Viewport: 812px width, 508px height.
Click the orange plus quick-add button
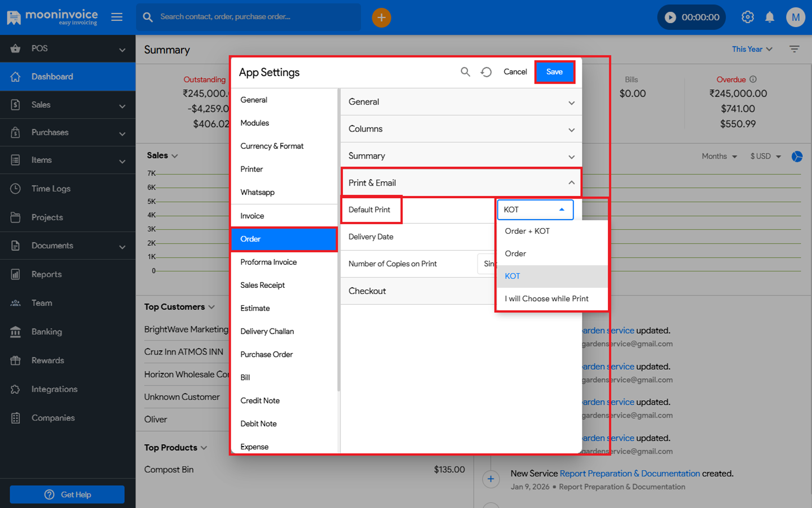pyautogui.click(x=381, y=17)
